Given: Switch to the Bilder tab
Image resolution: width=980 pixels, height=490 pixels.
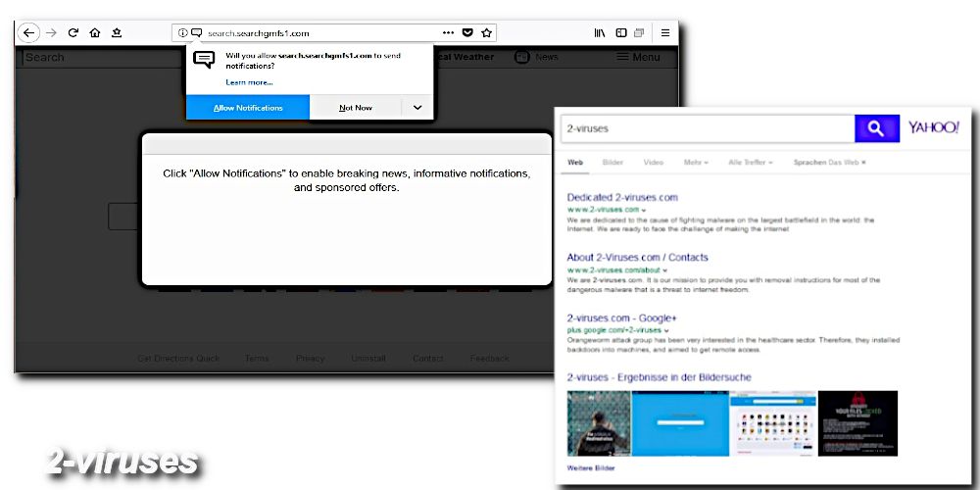Looking at the screenshot, I should coord(612,163).
